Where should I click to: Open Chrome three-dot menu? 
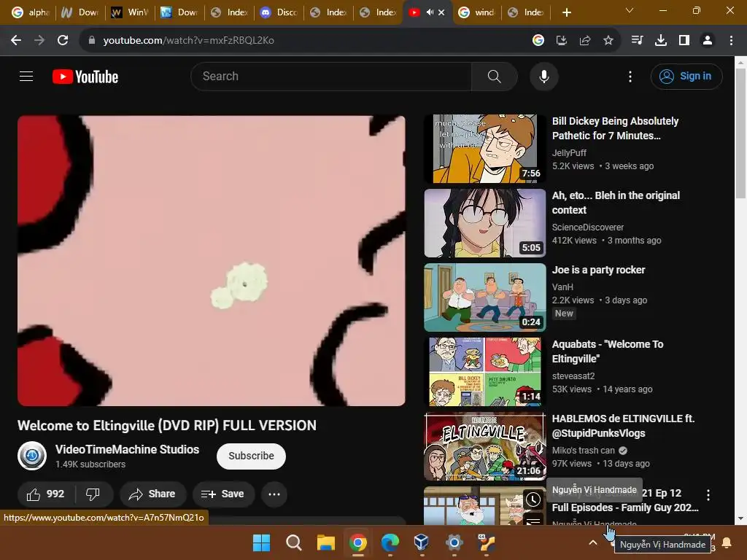[x=731, y=41]
